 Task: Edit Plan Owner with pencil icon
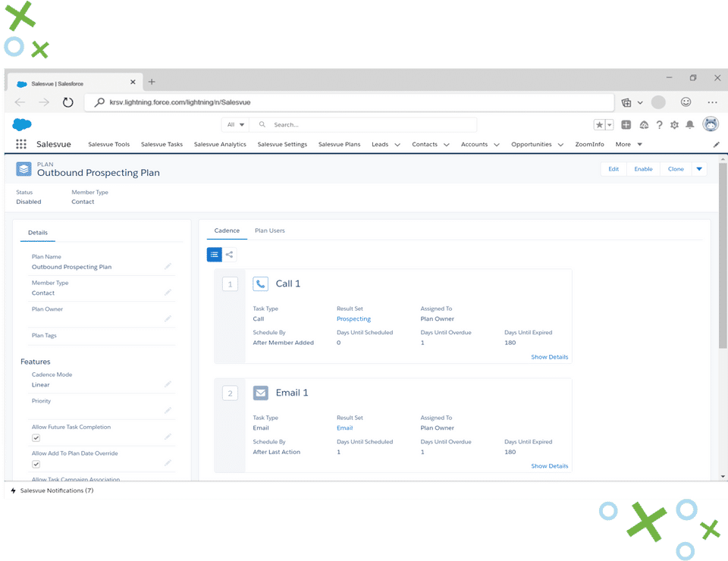pos(168,318)
